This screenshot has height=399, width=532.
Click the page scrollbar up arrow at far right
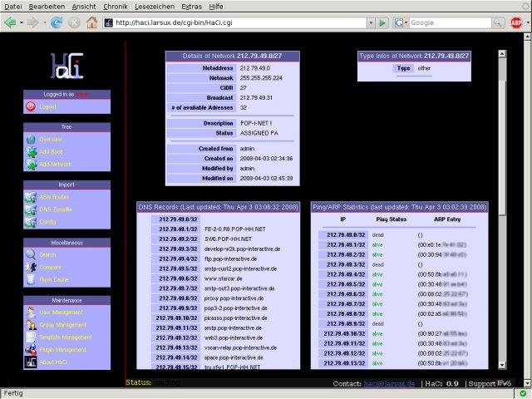[528, 36]
